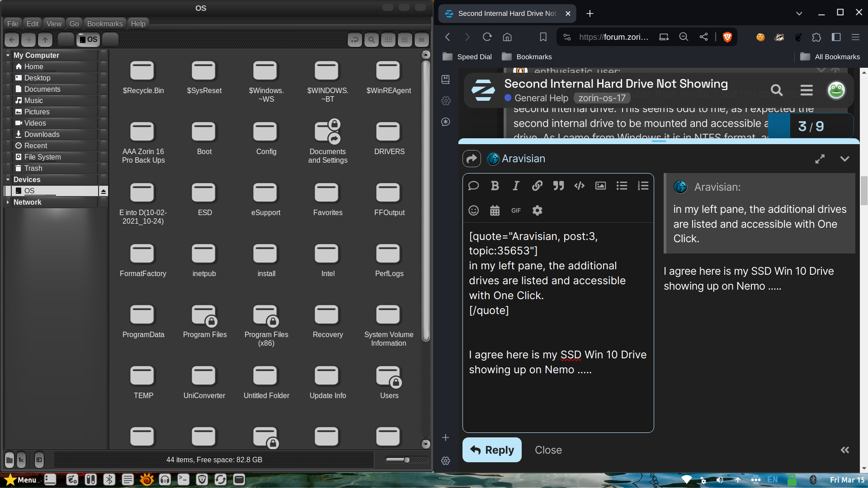Insert blockquote in reply editor

click(558, 186)
